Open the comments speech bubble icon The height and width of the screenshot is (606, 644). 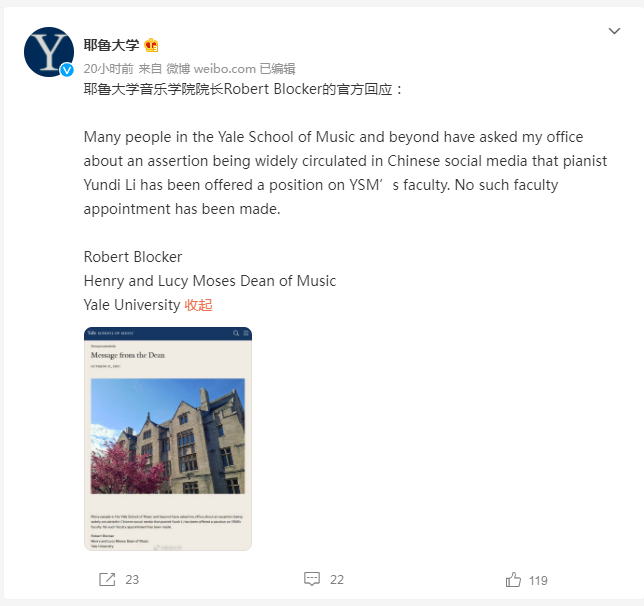(312, 579)
